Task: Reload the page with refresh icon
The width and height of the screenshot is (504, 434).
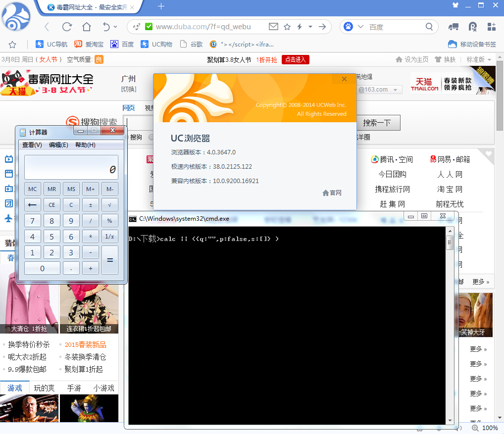Action: pyautogui.click(x=67, y=27)
